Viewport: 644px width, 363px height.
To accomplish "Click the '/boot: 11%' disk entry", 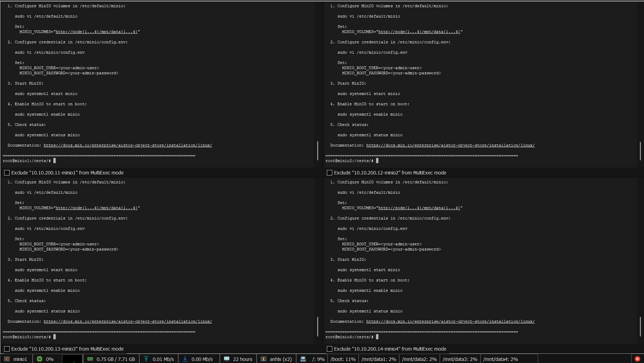I will 343,359.
